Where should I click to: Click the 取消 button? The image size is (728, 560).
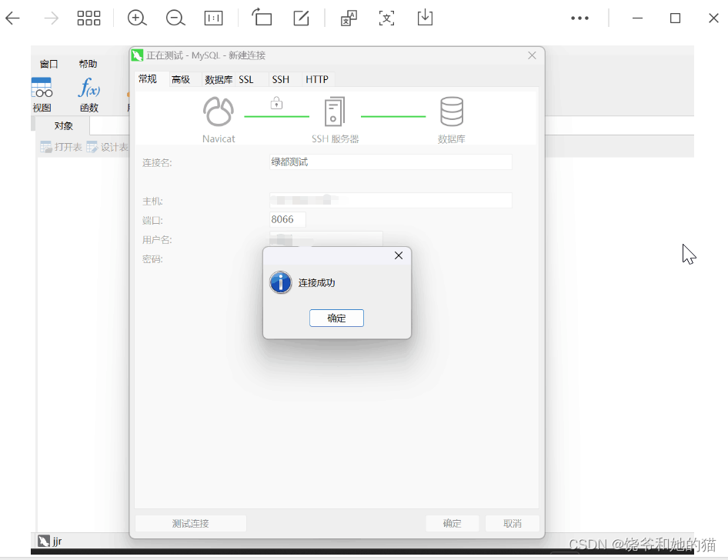(513, 524)
